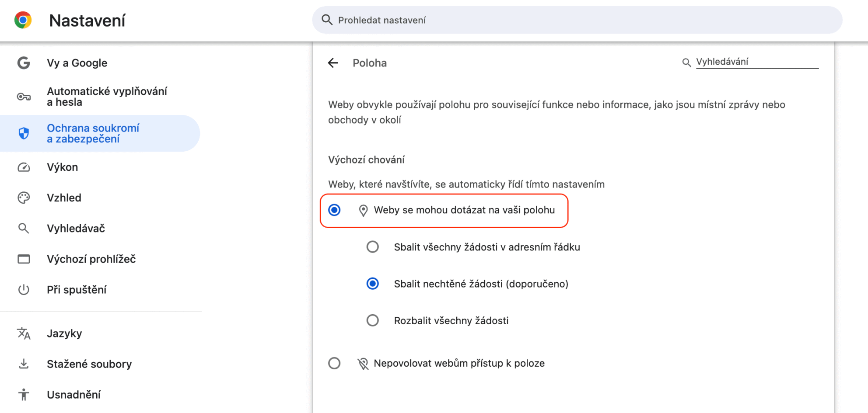868x413 pixels.
Task: Click the palette icon next to Vzhled
Action: point(24,198)
